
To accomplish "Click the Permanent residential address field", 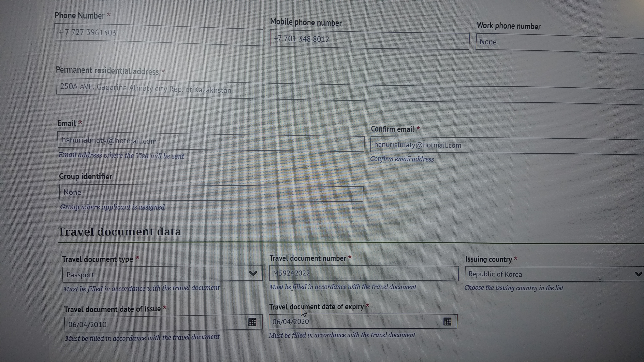I will (x=350, y=91).
